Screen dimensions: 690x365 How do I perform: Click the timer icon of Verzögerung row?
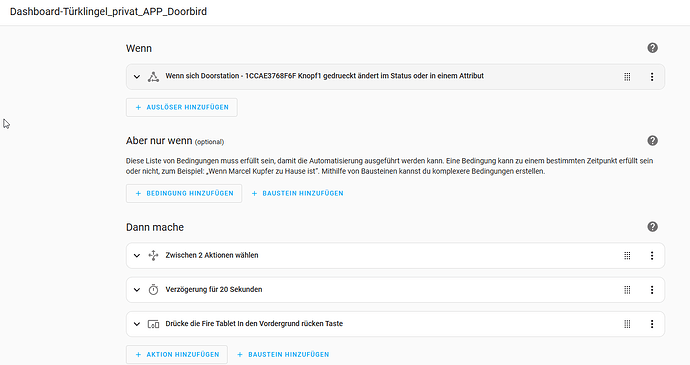pyautogui.click(x=153, y=290)
